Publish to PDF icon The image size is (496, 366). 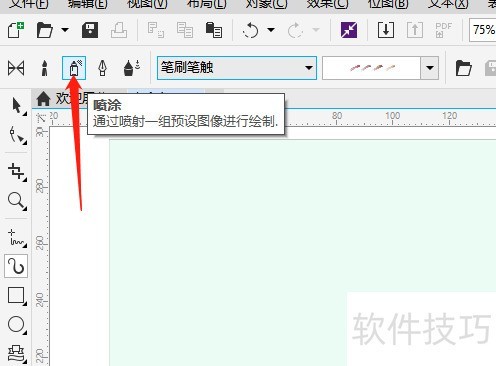444,30
